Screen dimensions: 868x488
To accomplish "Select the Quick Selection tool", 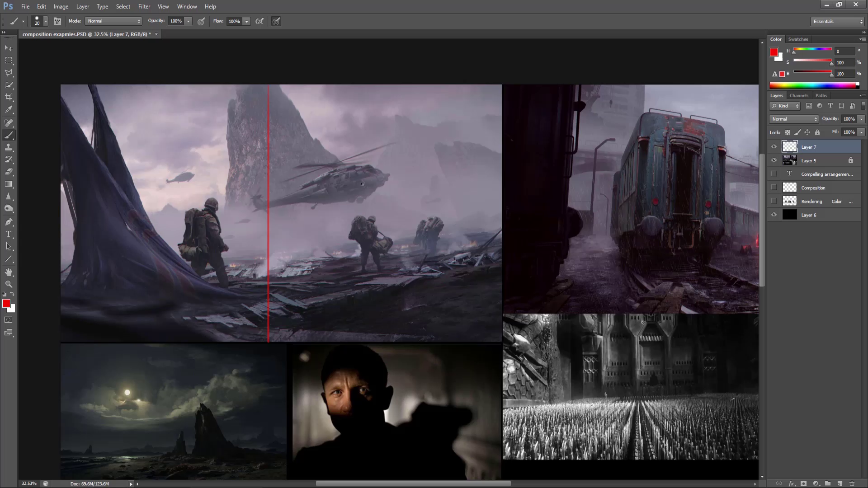I will click(x=9, y=84).
